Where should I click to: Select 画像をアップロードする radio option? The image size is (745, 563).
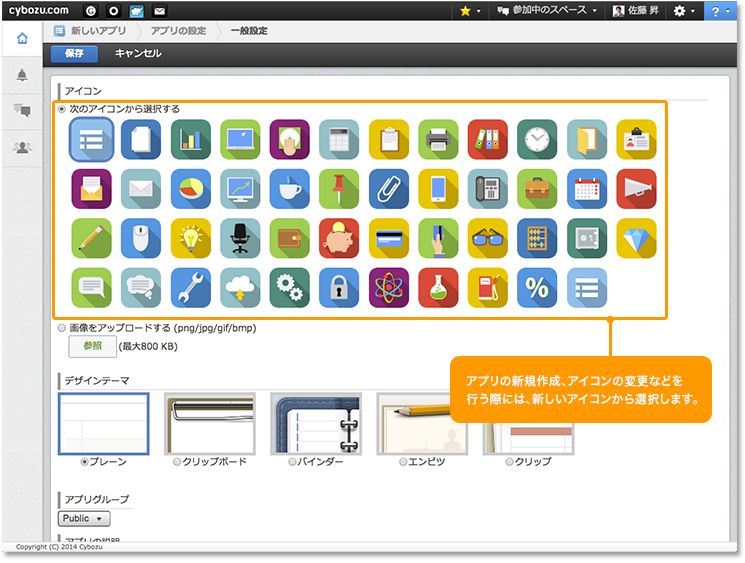(62, 327)
